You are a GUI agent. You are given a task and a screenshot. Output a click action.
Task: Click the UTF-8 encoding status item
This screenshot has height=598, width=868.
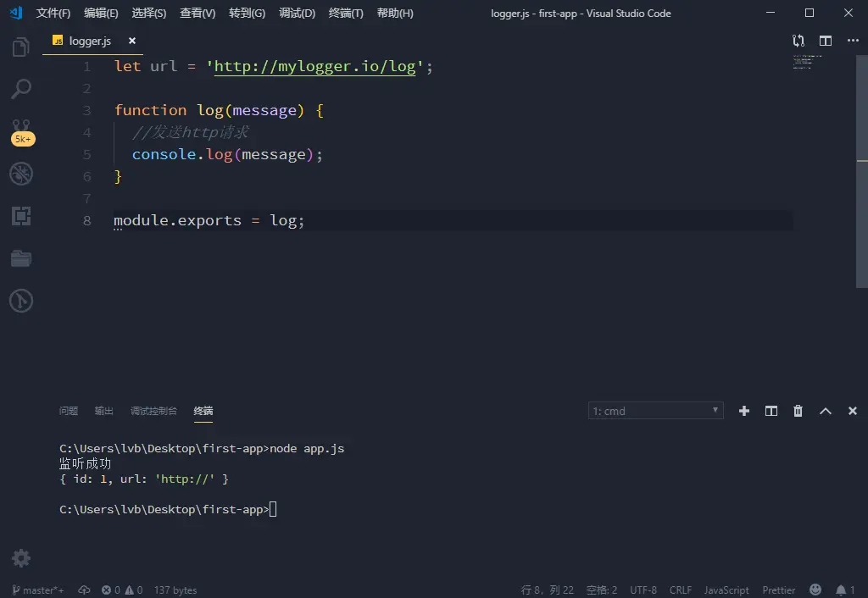pos(643,590)
